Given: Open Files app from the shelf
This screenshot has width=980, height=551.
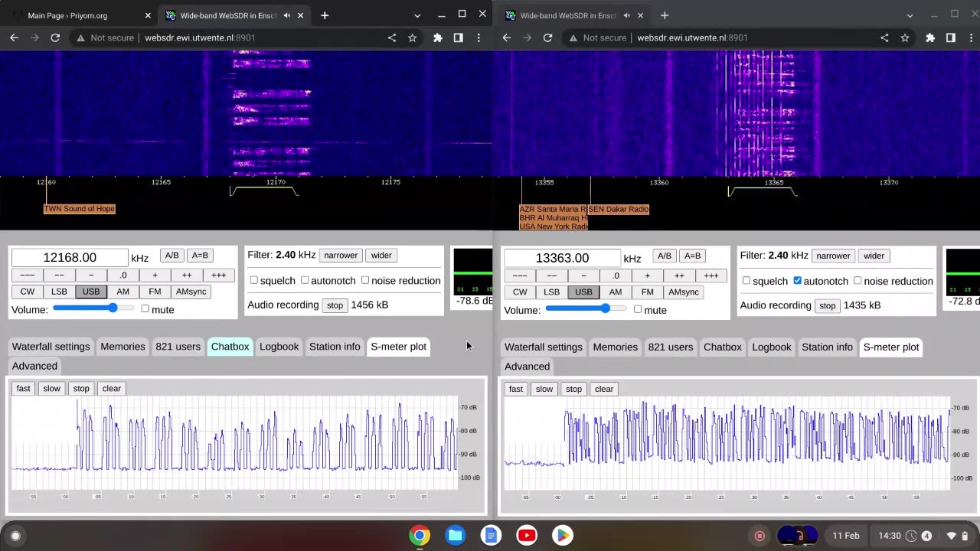Looking at the screenshot, I should (455, 535).
